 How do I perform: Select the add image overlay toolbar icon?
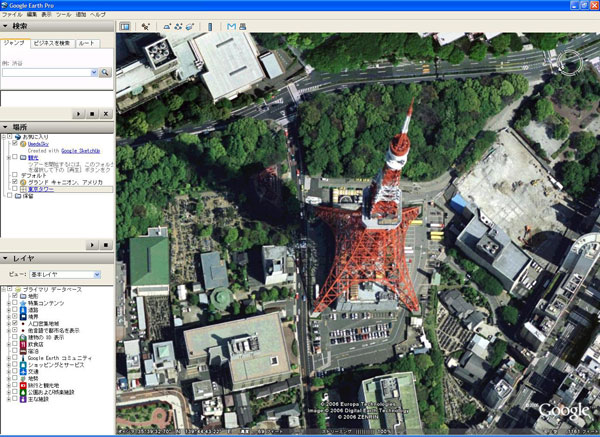[190, 26]
